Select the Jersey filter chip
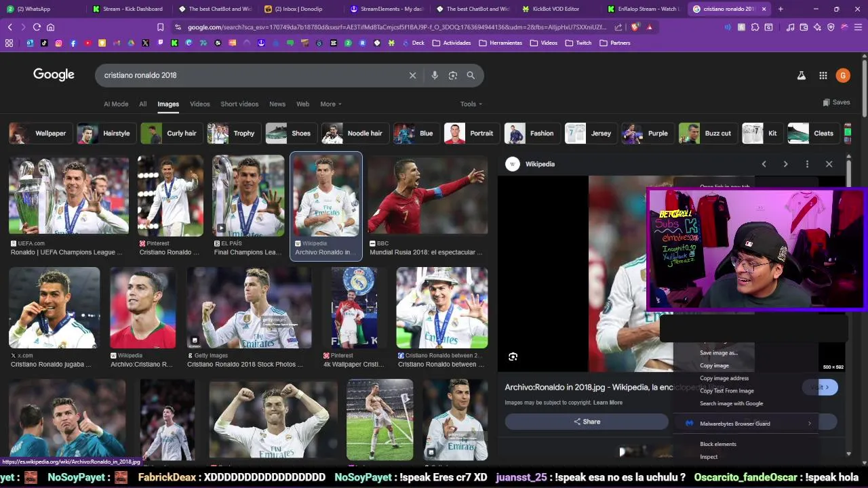Viewport: 868px width, 488px height. pos(589,134)
